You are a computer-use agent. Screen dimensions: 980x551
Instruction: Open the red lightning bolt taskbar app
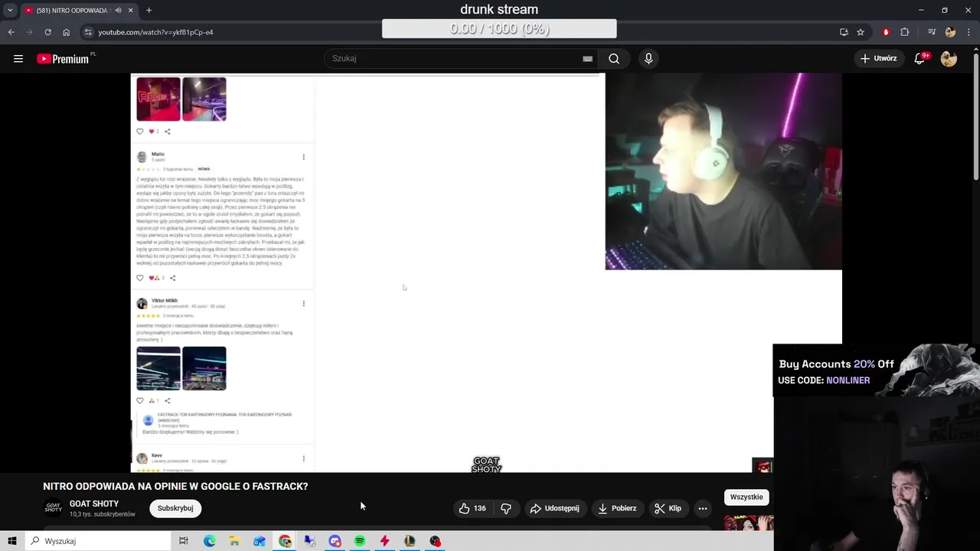click(x=384, y=541)
